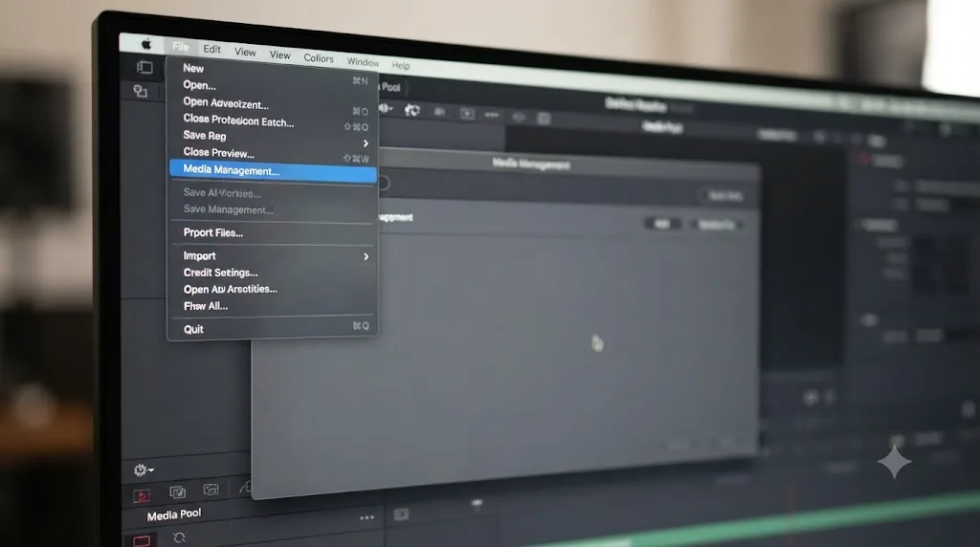980x547 pixels.
Task: Open Credit Setings... from the menu
Action: (x=273, y=273)
